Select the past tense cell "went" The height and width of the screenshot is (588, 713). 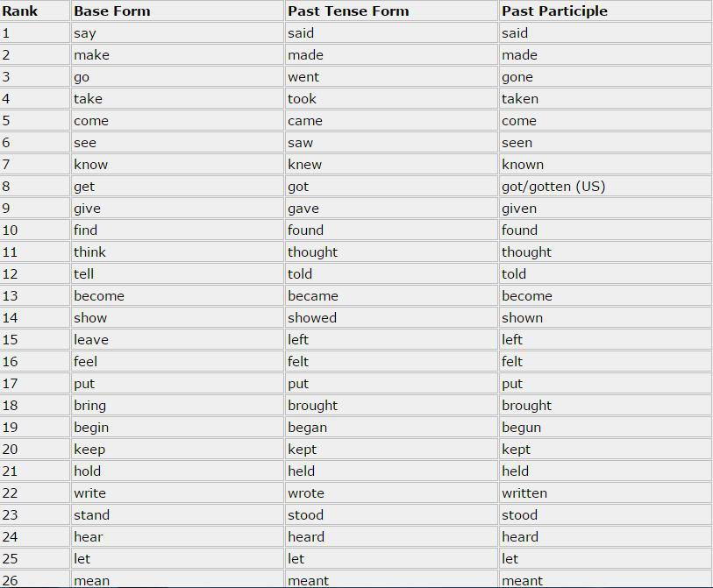[303, 77]
